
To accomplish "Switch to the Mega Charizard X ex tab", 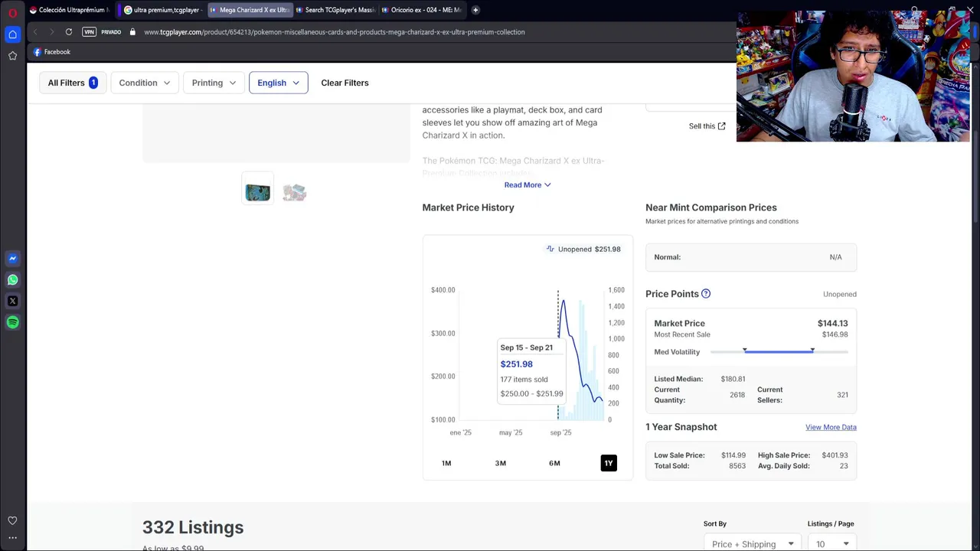I will pyautogui.click(x=250, y=10).
